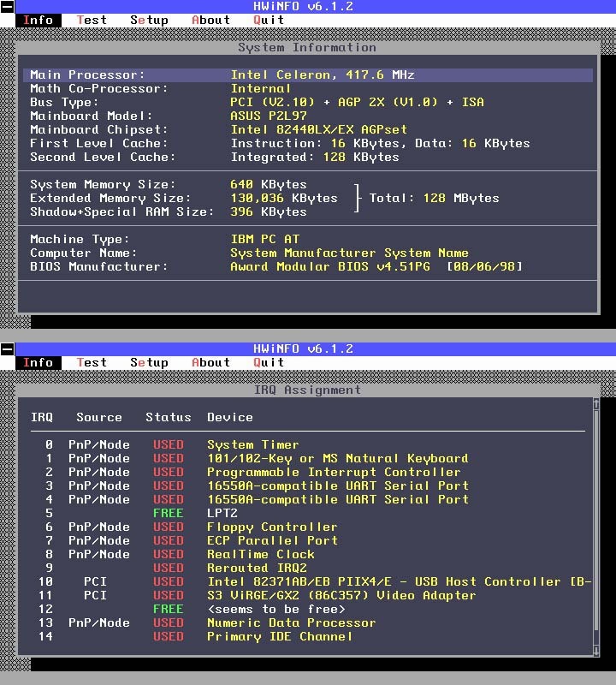Click the System Information panel title

point(307,48)
